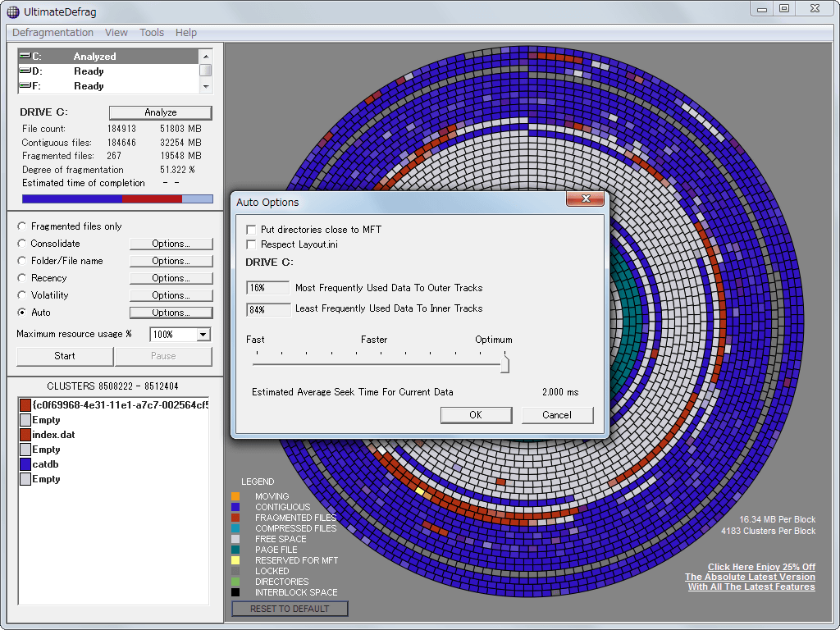Image resolution: width=840 pixels, height=630 pixels.
Task: Select drive D: in the drive list
Action: [108, 71]
